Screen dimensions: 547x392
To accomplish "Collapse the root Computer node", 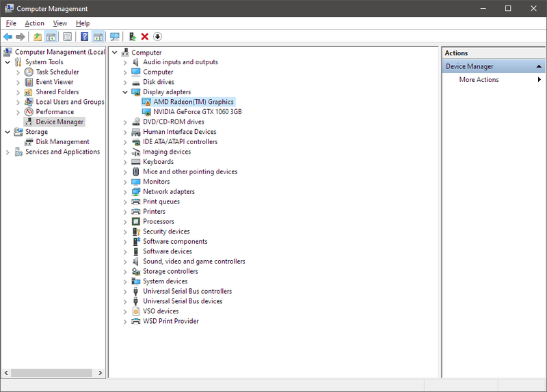I will click(114, 53).
